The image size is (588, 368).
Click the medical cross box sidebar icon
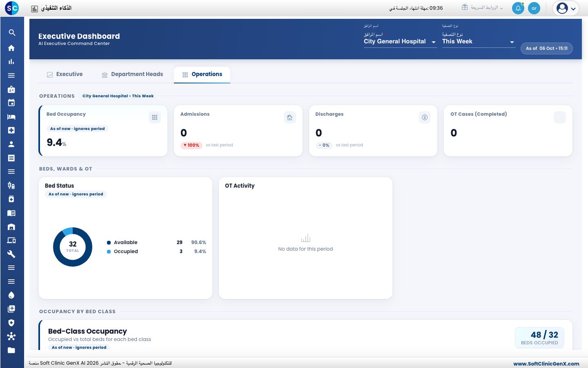(x=11, y=130)
